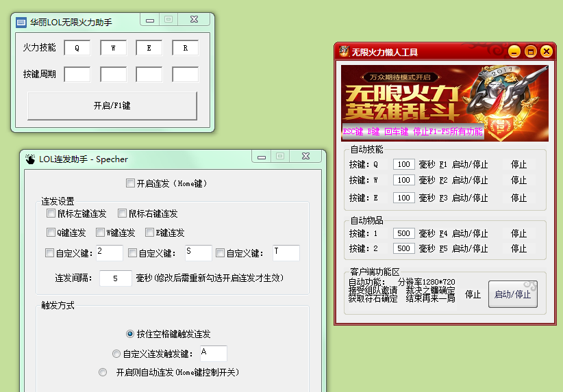Enable the E键连发 checkbox

(150, 233)
